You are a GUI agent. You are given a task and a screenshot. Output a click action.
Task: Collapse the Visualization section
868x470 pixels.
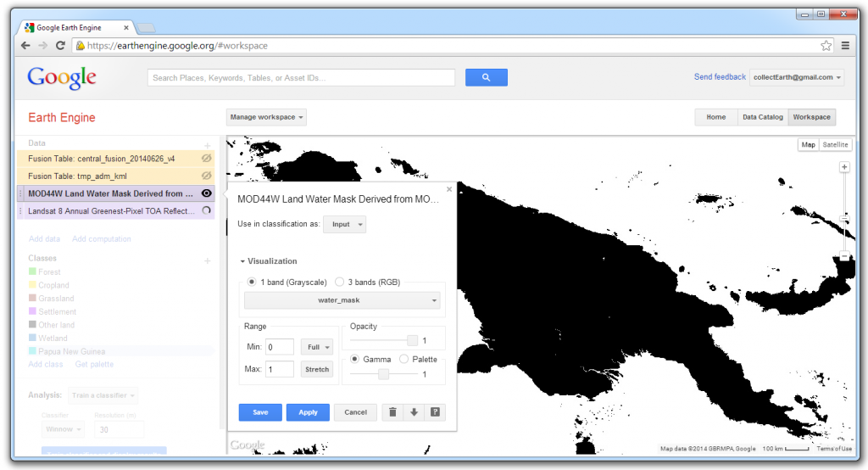269,261
